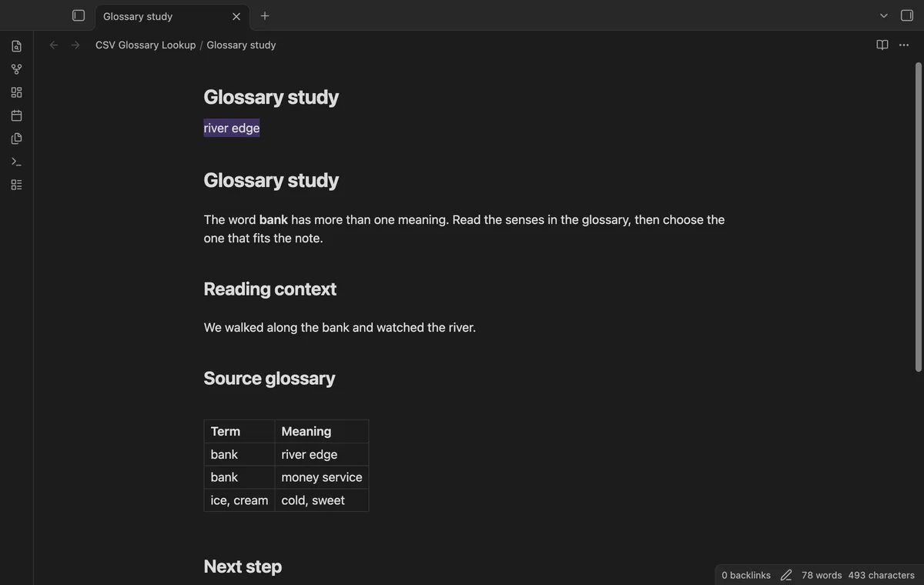
Task: Click the first Glossary study heading
Action: [271, 97]
